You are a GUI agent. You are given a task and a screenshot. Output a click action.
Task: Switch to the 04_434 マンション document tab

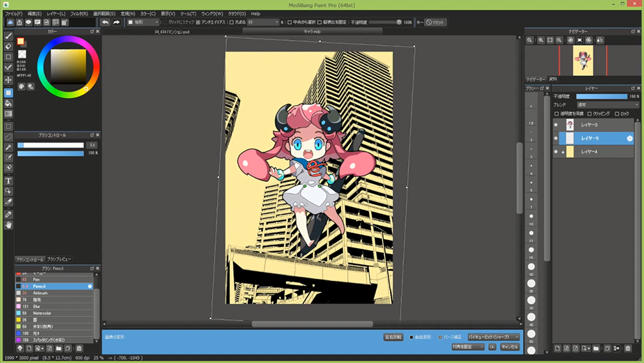point(172,32)
